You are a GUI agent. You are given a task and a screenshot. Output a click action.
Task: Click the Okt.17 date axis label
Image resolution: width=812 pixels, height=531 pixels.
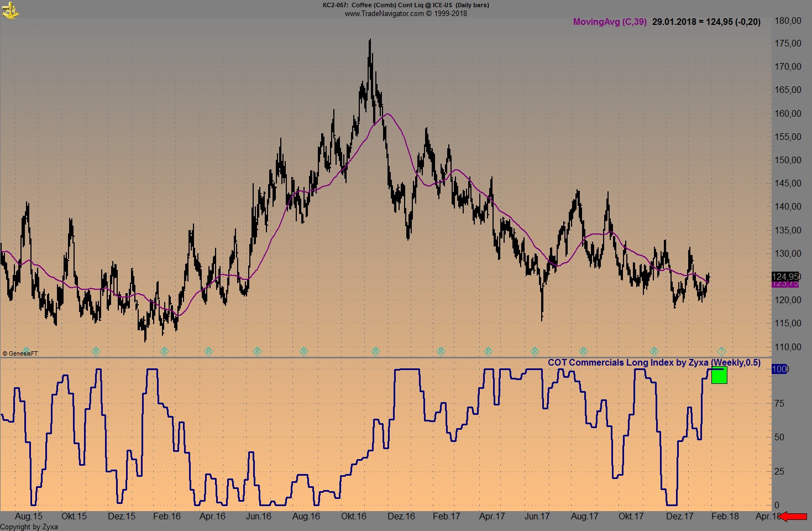[631, 517]
